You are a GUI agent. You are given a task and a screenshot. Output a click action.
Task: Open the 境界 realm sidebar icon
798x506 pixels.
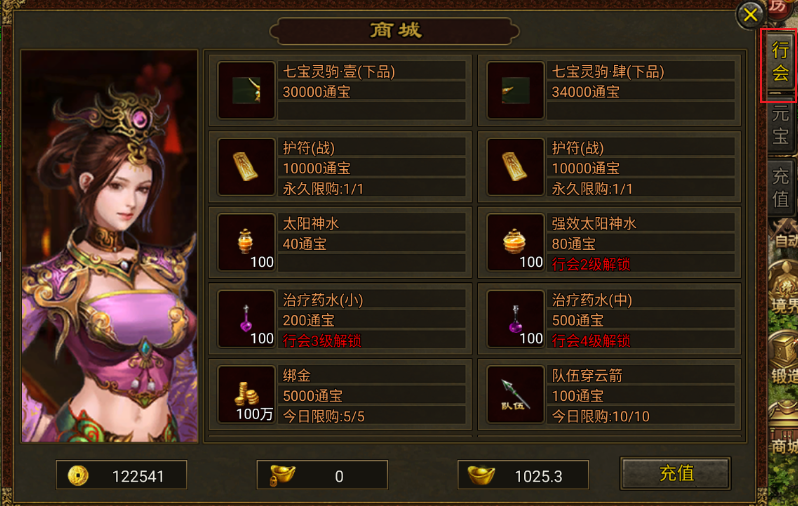tap(784, 288)
